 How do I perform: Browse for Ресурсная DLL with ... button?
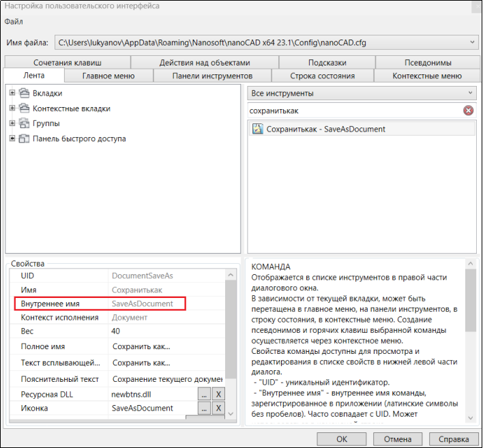pos(204,394)
